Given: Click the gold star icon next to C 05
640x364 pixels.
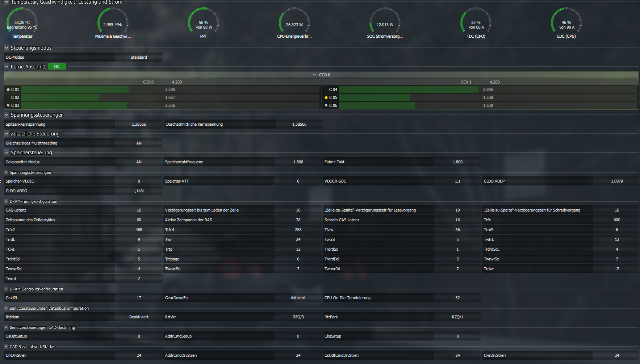Looking at the screenshot, I should (326, 97).
